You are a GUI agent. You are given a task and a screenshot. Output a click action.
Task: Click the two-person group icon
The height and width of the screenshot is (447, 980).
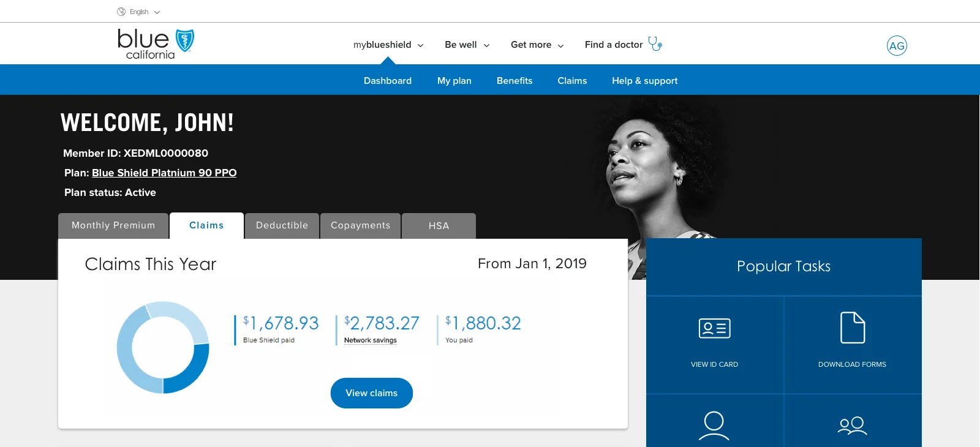click(853, 426)
